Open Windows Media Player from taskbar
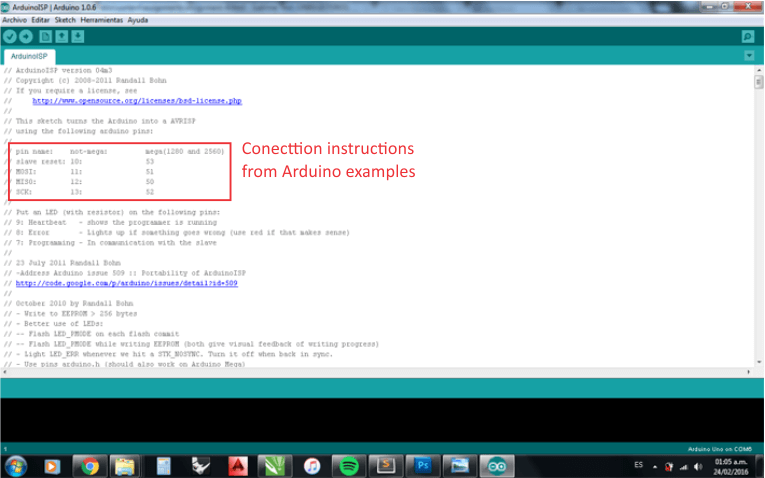The height and width of the screenshot is (478, 765). point(52,467)
